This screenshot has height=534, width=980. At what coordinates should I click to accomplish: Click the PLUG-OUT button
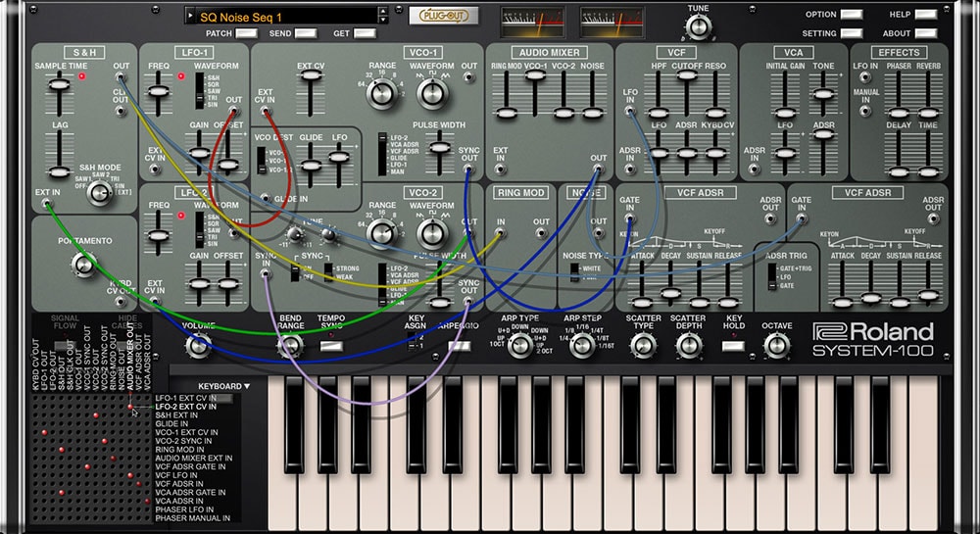pyautogui.click(x=444, y=16)
